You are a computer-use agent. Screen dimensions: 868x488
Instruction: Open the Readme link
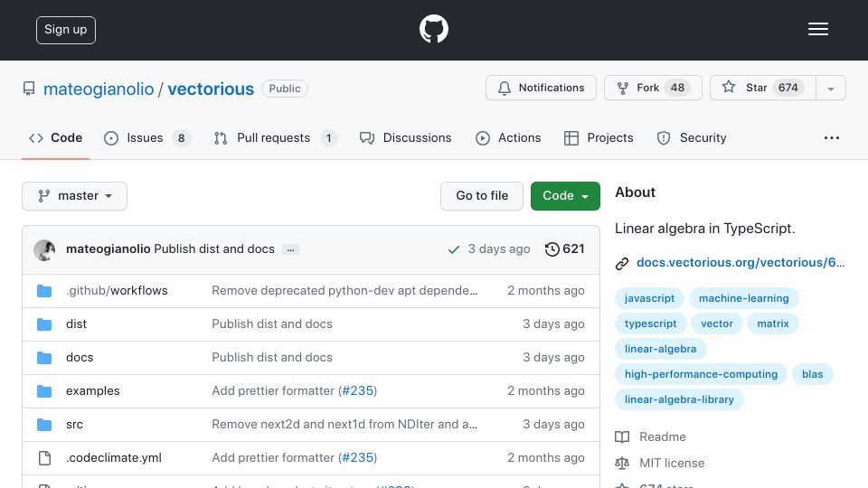click(650, 437)
